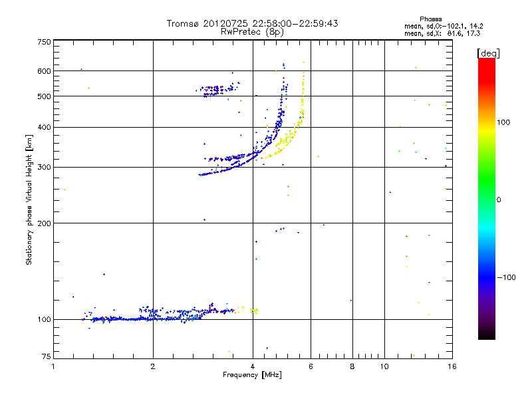532x399 pixels.
Task: Click the blue echo cluster above 500 km
Action: tap(217, 90)
